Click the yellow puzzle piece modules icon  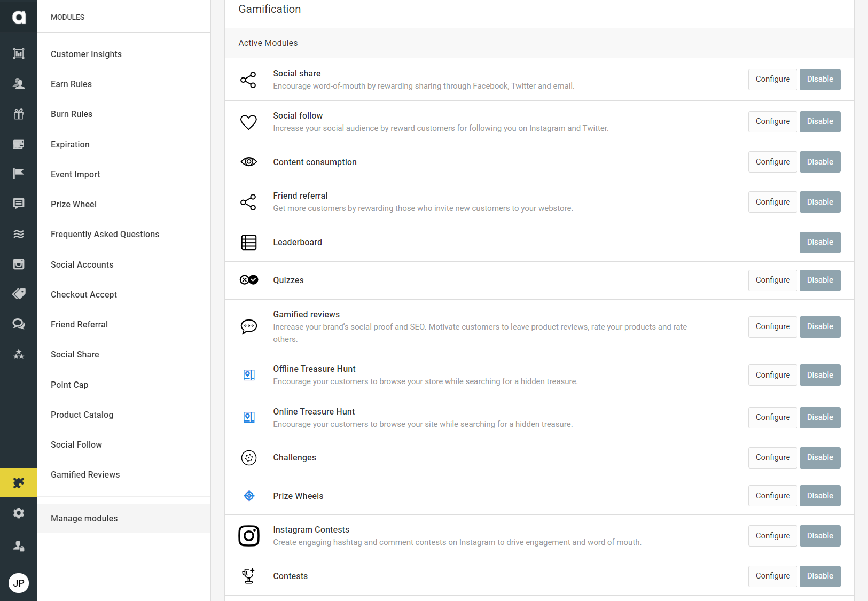(x=19, y=483)
